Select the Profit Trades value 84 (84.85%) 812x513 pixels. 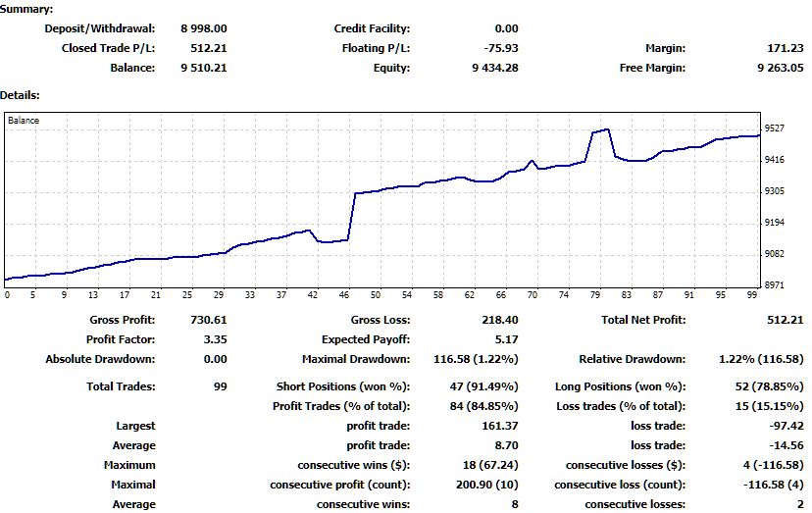tap(483, 406)
